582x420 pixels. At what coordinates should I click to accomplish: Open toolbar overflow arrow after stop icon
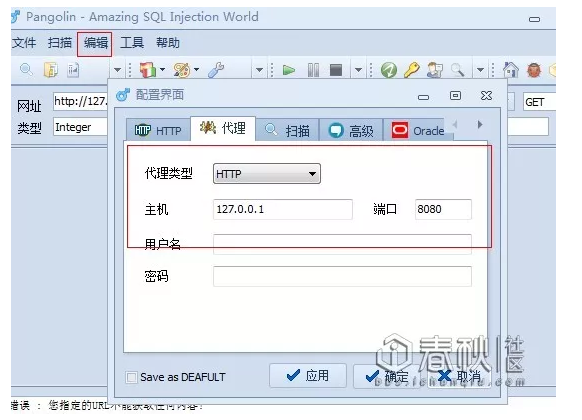click(358, 70)
